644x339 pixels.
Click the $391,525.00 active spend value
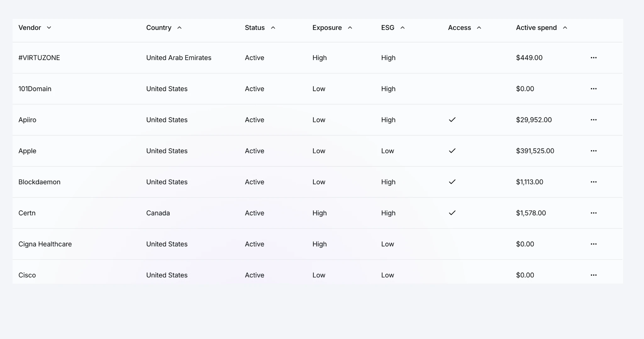(x=535, y=151)
